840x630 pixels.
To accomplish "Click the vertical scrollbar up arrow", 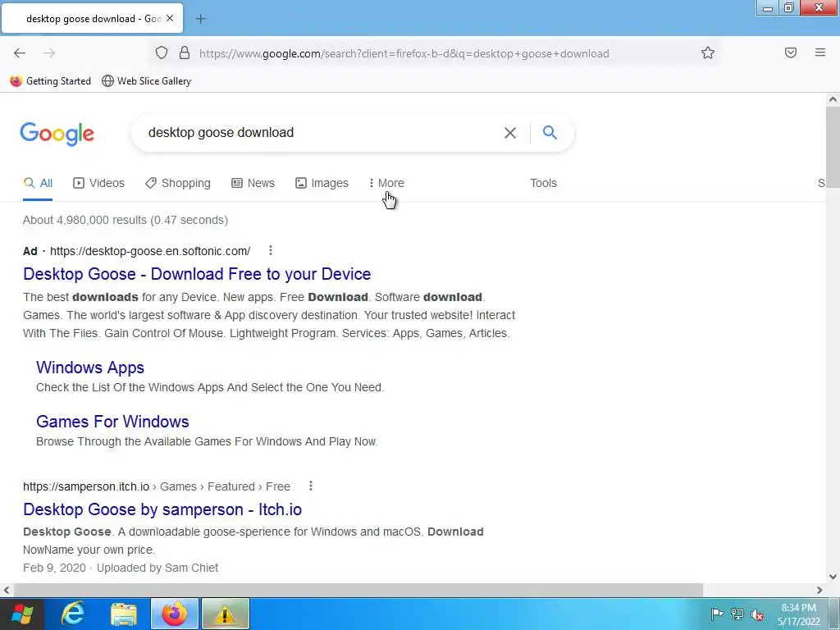I will [833, 99].
